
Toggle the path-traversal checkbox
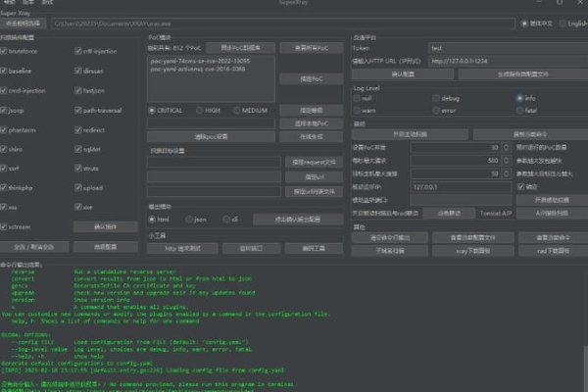click(x=78, y=111)
